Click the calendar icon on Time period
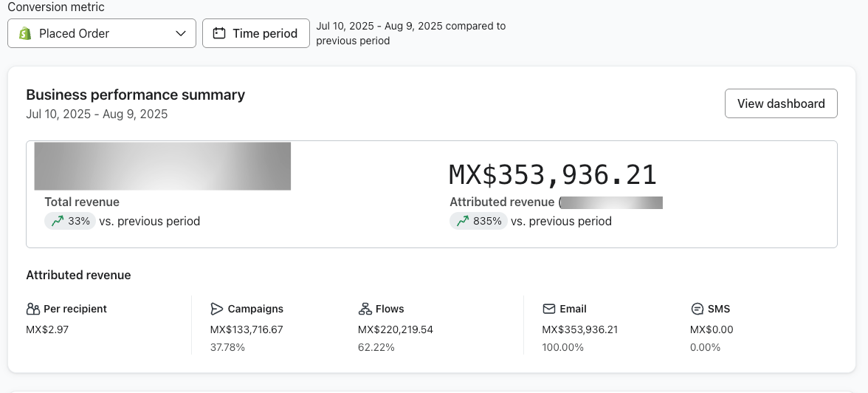 click(x=218, y=33)
